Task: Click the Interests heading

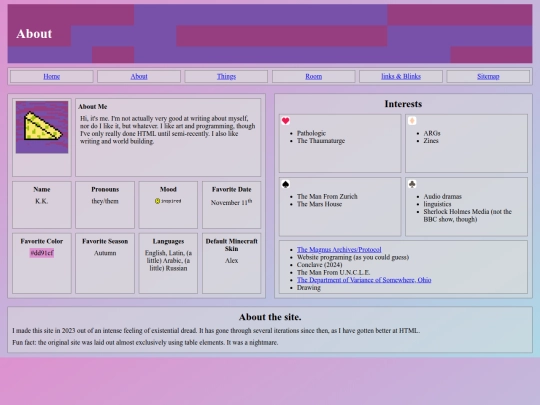Action: pyautogui.click(x=403, y=104)
